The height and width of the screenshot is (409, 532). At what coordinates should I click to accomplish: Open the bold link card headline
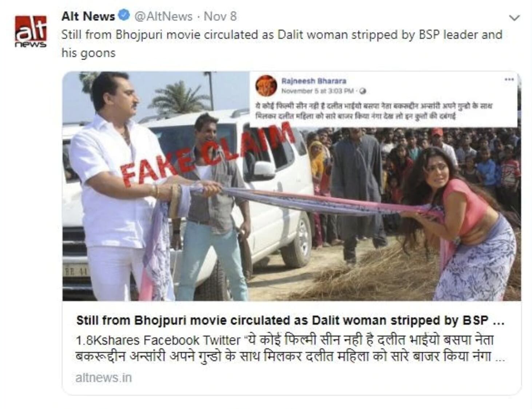coord(290,320)
